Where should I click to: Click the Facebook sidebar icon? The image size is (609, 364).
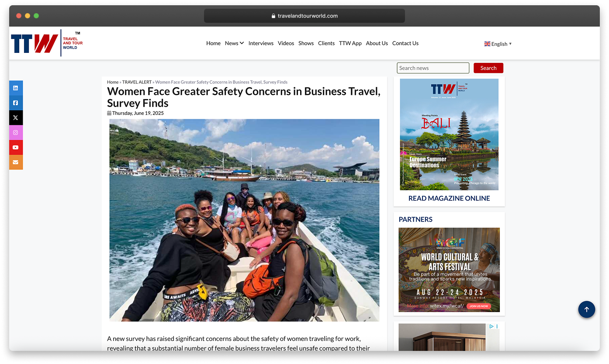pyautogui.click(x=16, y=103)
